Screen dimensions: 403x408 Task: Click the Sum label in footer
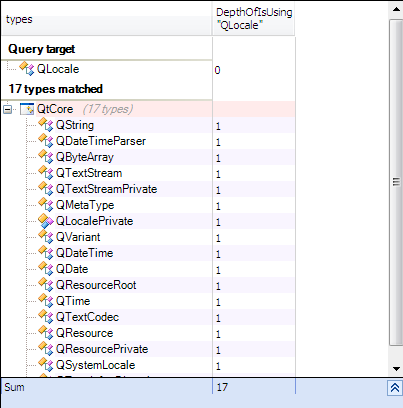tap(14, 387)
